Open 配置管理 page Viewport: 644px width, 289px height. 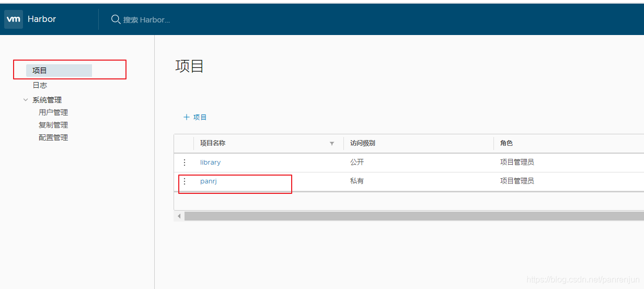[53, 137]
